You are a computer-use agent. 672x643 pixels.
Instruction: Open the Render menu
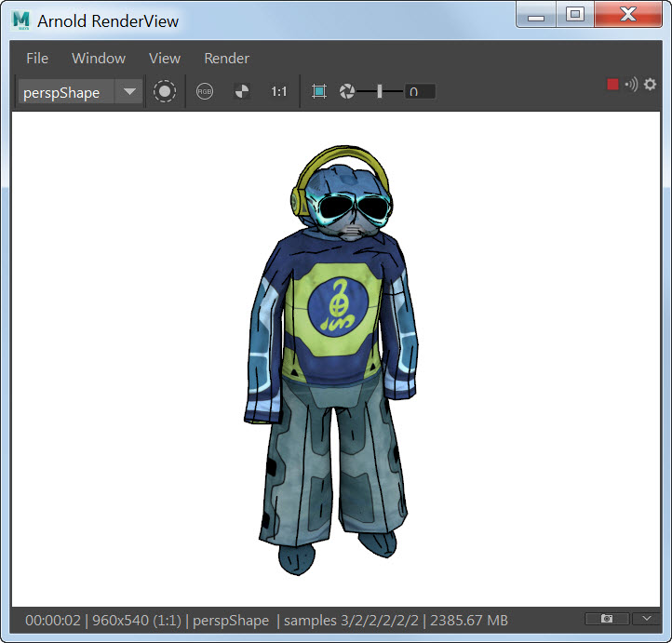pyautogui.click(x=226, y=58)
